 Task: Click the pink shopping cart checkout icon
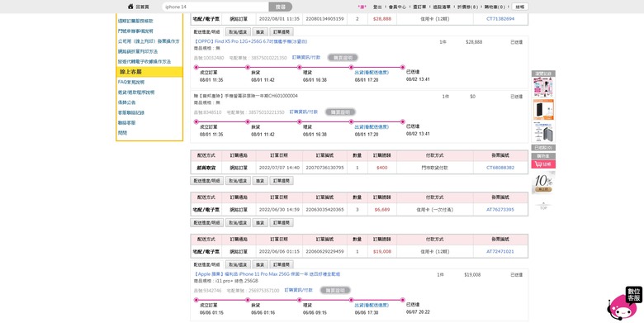click(x=543, y=164)
